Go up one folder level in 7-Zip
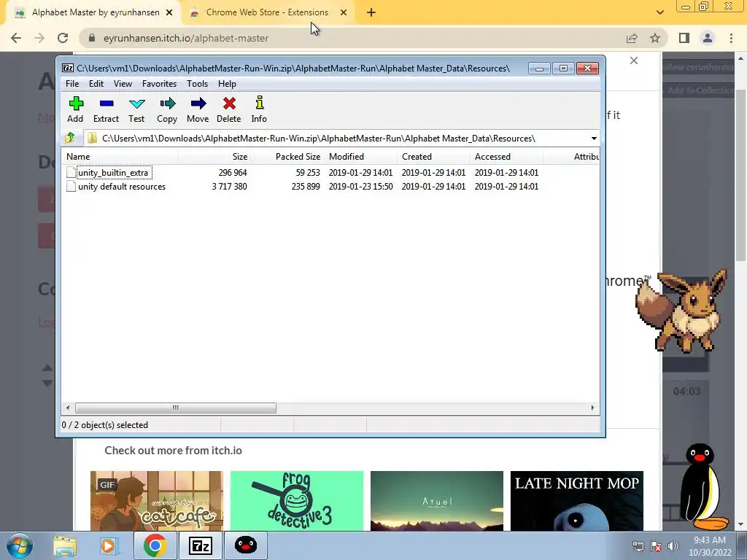Image resolution: width=747 pixels, height=560 pixels. 70,138
